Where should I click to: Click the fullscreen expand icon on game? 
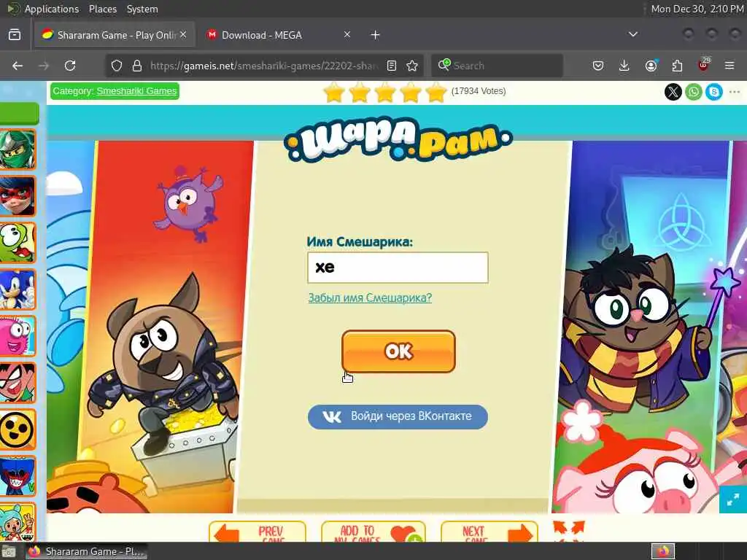(x=732, y=499)
